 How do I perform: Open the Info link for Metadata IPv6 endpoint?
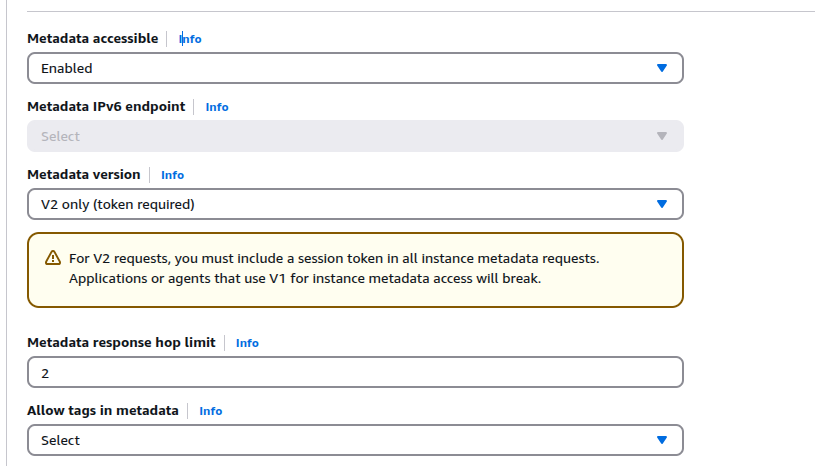coord(217,107)
